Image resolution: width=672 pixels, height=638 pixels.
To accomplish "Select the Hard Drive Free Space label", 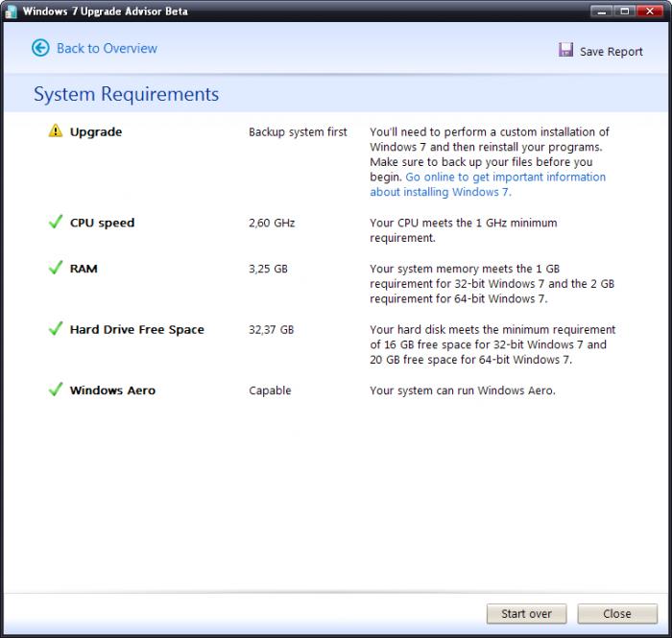I will click(137, 329).
